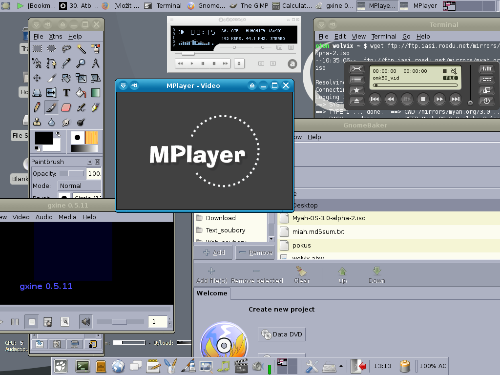This screenshot has width=500, height=375.
Task: Click gxine speed spinner arrows
Action: pyautogui.click(x=169, y=322)
